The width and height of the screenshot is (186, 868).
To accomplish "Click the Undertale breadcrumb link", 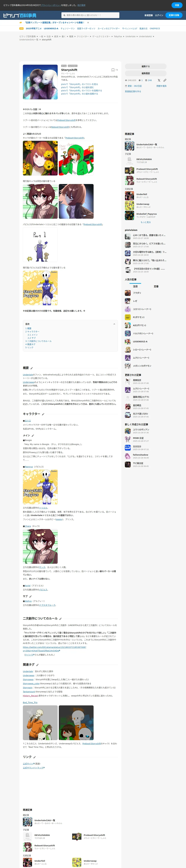I will pyautogui.click(x=130, y=36).
